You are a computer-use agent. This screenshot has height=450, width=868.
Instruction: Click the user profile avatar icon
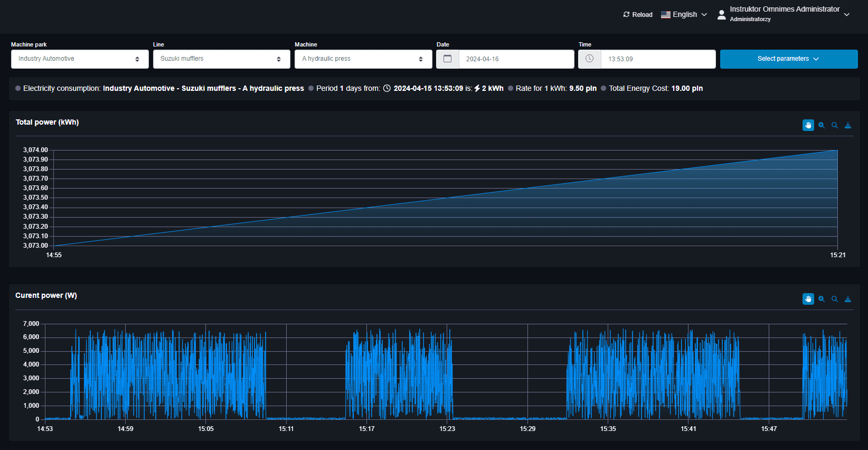pyautogui.click(x=722, y=15)
